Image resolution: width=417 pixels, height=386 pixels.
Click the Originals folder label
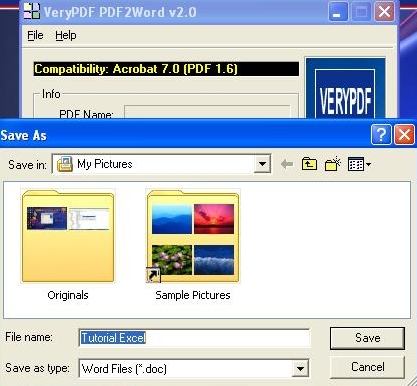click(x=68, y=295)
